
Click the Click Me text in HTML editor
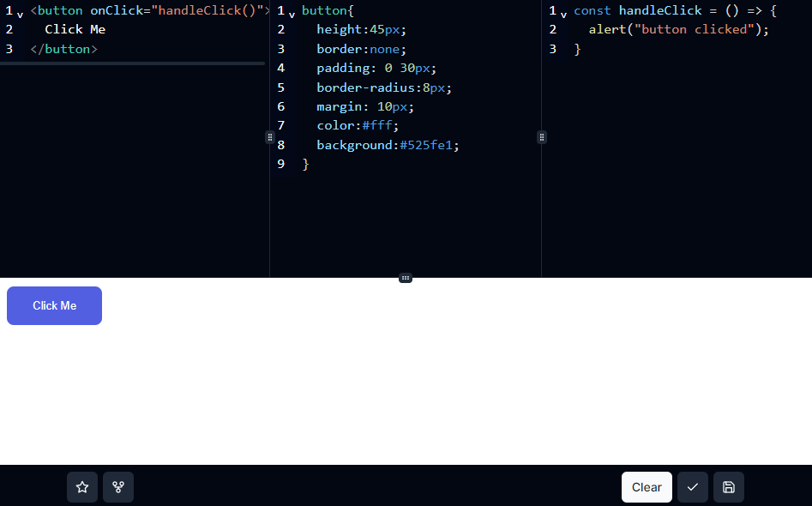click(x=75, y=29)
